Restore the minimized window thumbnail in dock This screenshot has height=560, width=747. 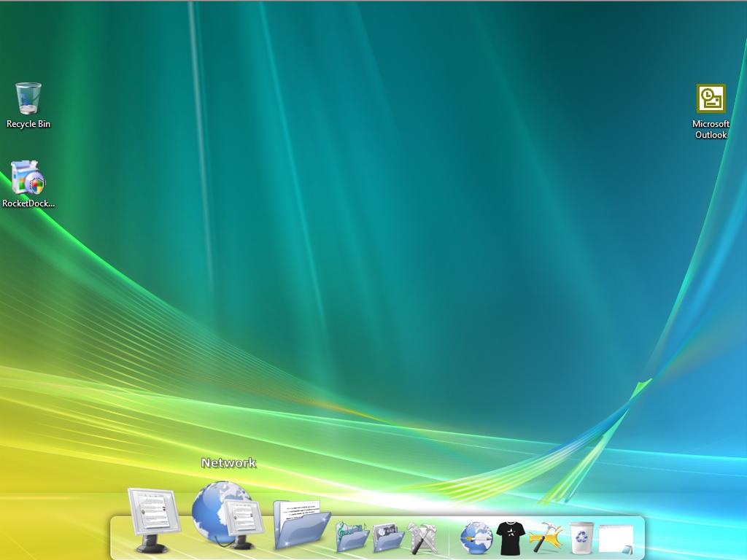tap(616, 539)
